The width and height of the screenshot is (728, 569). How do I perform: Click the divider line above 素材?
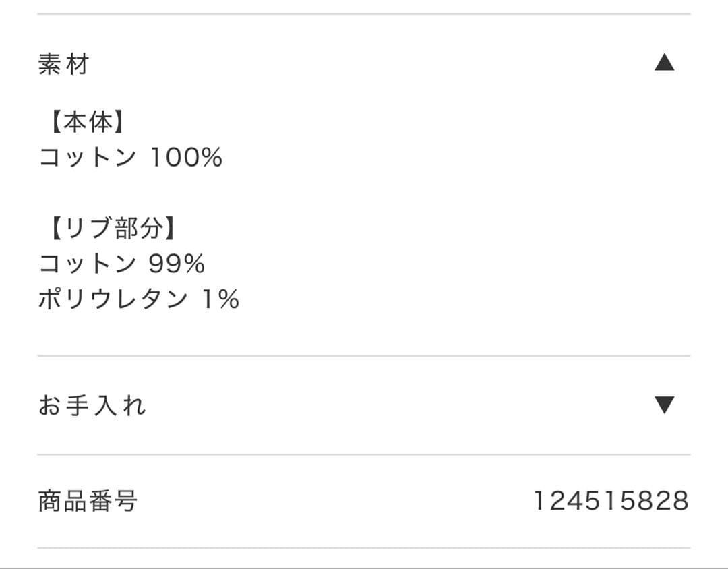tap(364, 13)
